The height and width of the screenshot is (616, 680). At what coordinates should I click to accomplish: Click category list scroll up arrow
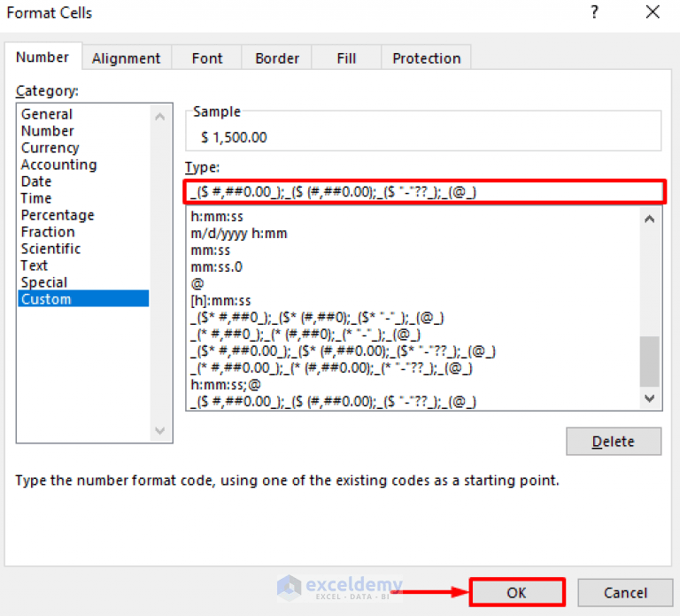click(160, 117)
